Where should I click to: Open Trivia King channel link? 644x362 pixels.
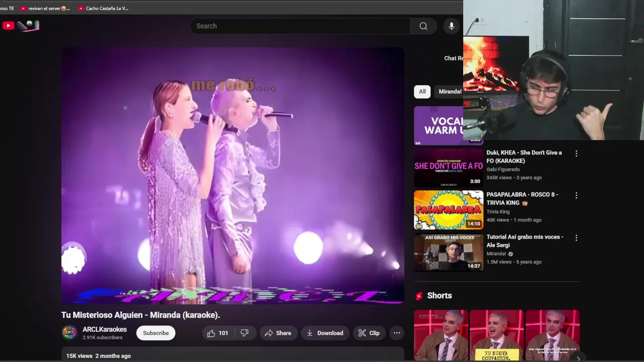pyautogui.click(x=498, y=212)
